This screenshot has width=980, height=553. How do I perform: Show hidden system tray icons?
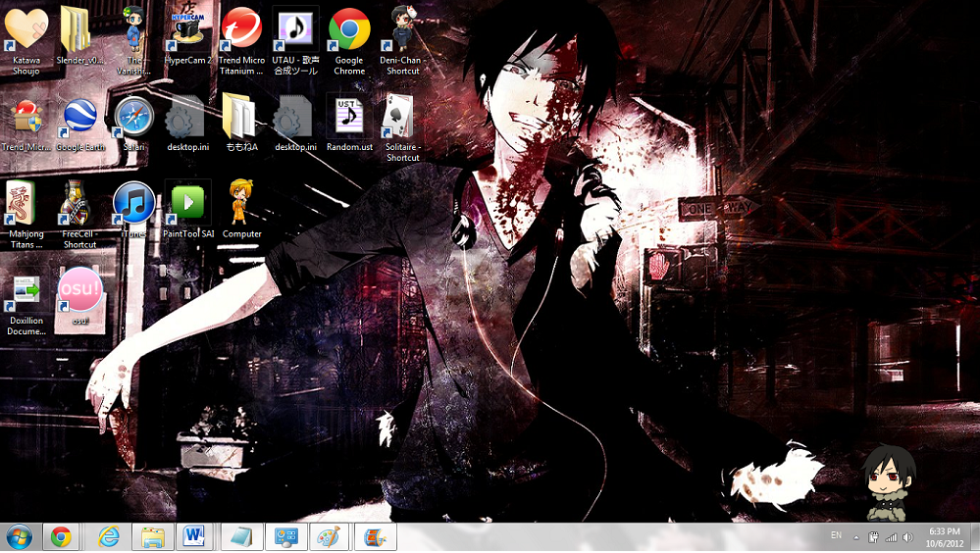click(x=856, y=537)
